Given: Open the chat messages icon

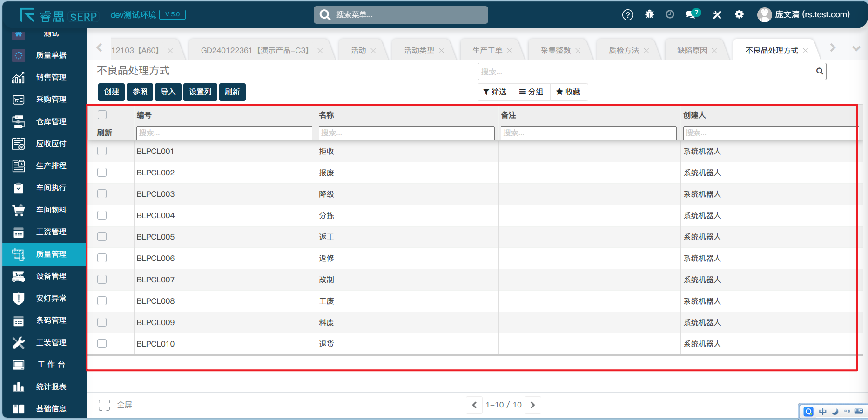Looking at the screenshot, I should click(x=691, y=15).
